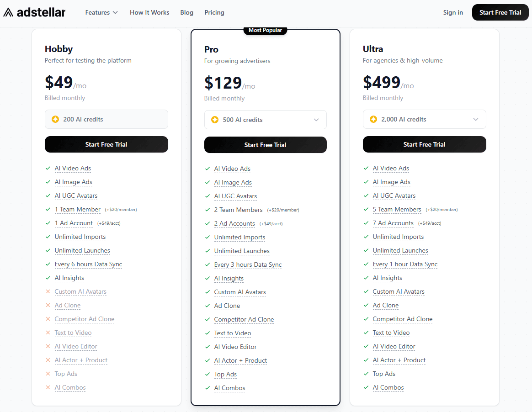Click the Most Popular badge on Pro
Image resolution: width=532 pixels, height=412 pixels.
[265, 30]
